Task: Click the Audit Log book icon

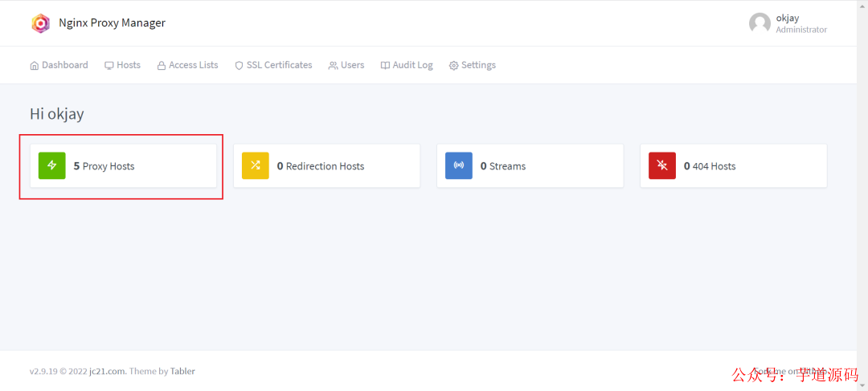Action: click(385, 65)
